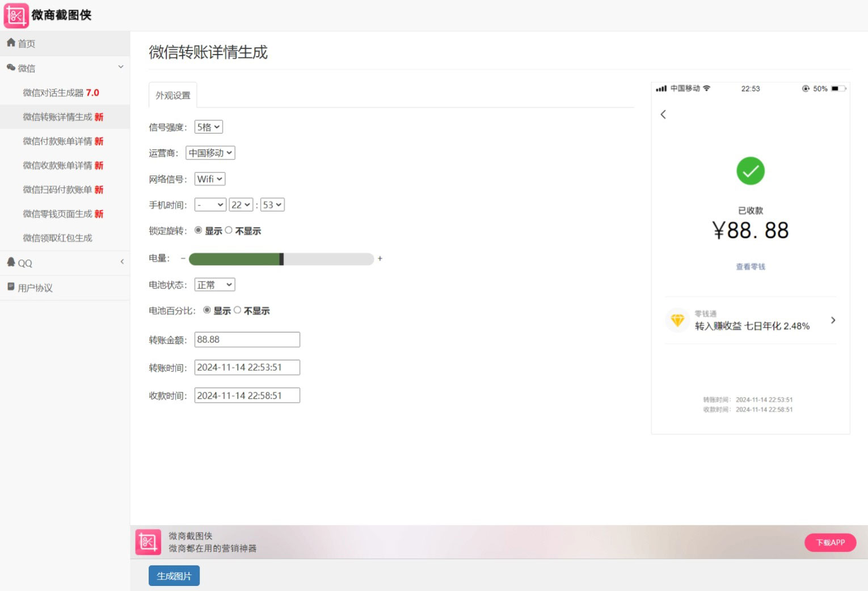Click the 已收款 label in preview

click(751, 211)
